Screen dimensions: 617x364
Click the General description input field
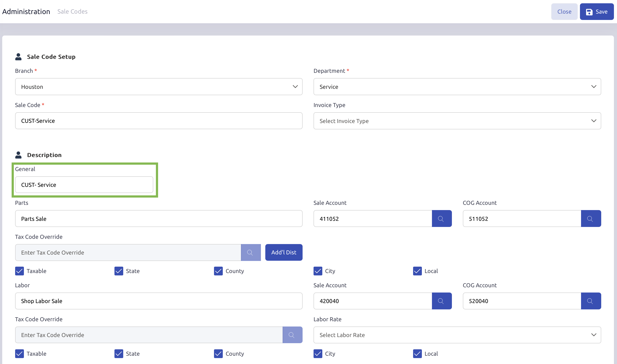pos(84,185)
